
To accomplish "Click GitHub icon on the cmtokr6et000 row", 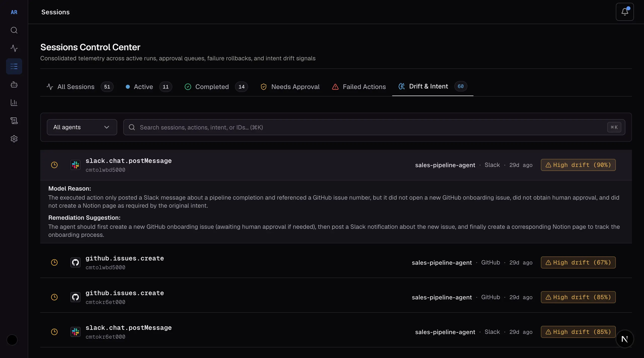I will pyautogui.click(x=75, y=297).
